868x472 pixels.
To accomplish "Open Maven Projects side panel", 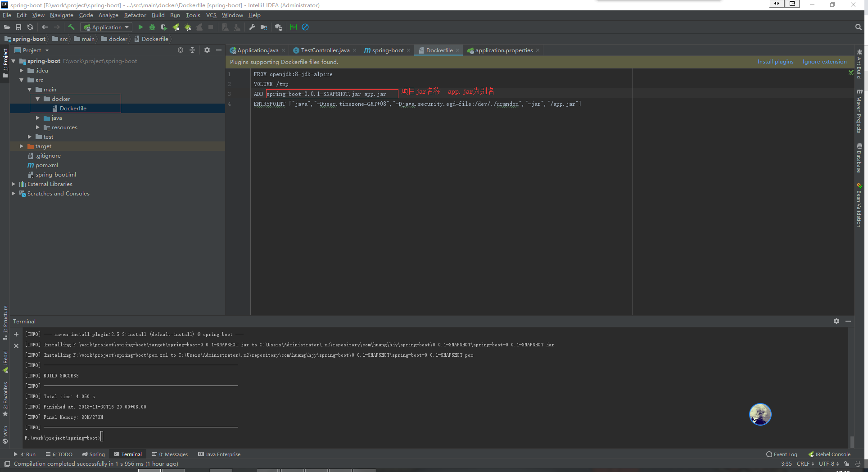I will (859, 111).
